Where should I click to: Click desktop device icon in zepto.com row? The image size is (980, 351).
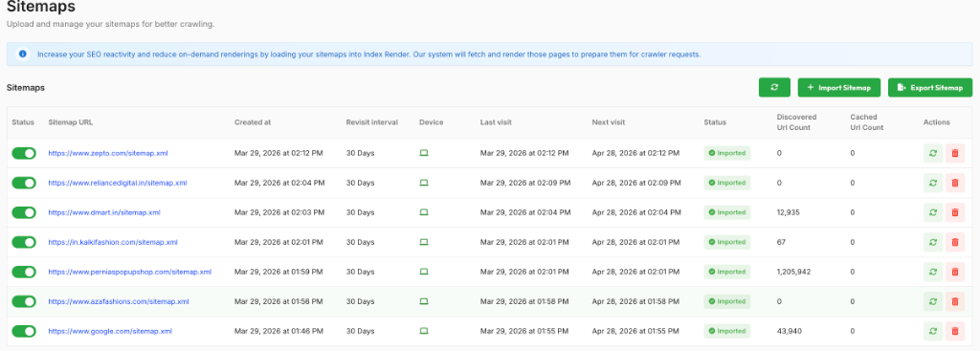[x=424, y=153]
